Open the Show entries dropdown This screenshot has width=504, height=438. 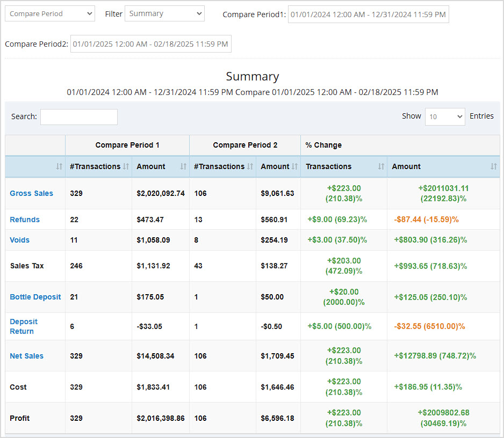445,116
